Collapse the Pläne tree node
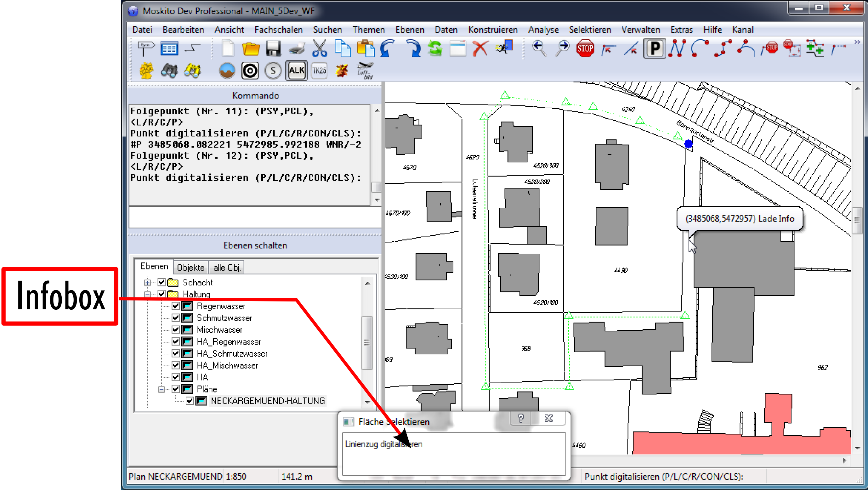The height and width of the screenshot is (490, 868). (x=162, y=389)
